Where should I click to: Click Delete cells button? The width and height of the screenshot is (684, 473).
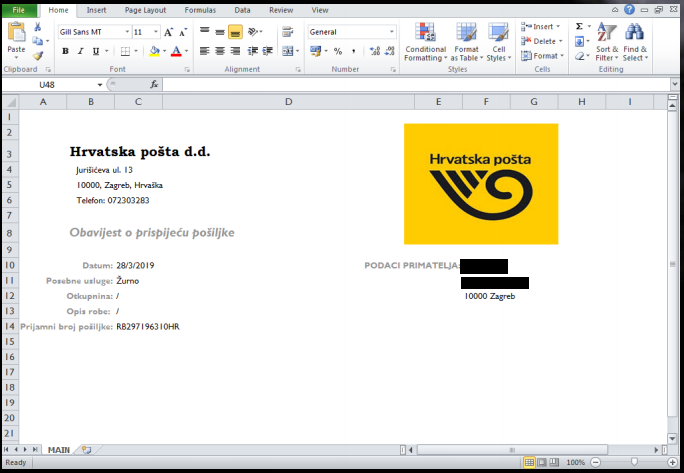(541, 41)
